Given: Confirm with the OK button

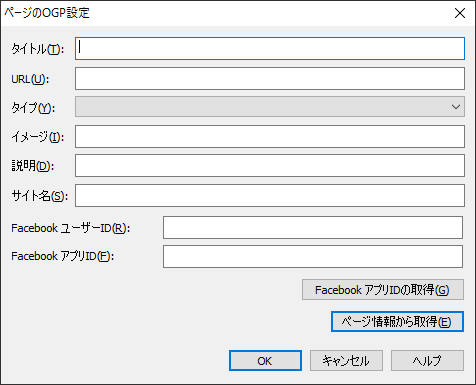Looking at the screenshot, I should (x=265, y=361).
